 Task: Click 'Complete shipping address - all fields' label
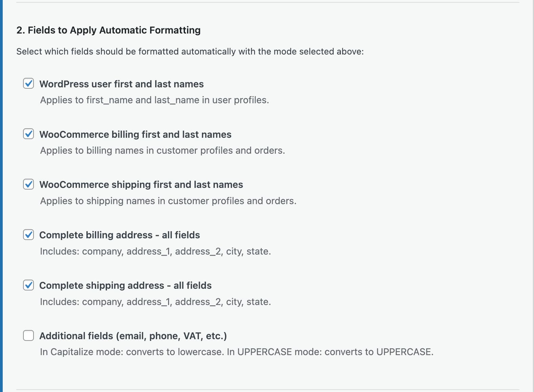[125, 285]
